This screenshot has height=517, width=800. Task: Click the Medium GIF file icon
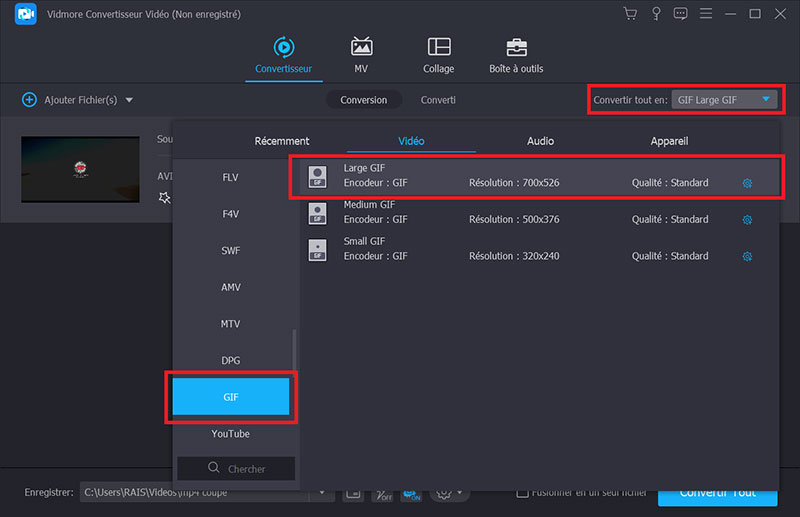click(x=317, y=213)
